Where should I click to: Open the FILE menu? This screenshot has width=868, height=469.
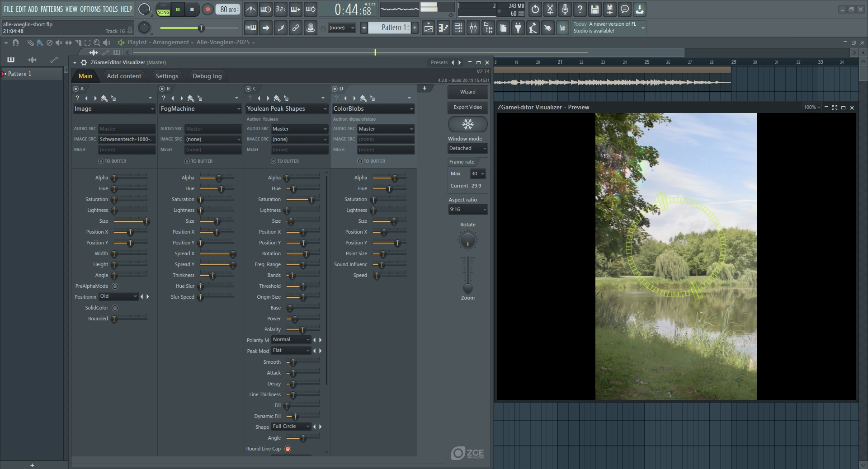[9, 9]
